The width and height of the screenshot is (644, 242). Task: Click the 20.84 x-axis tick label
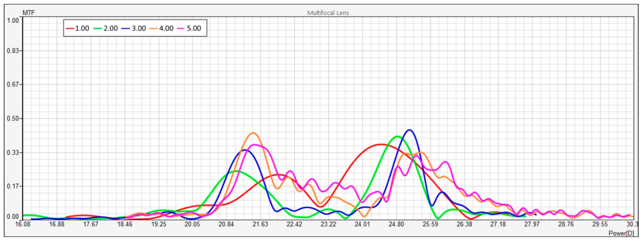(226, 224)
